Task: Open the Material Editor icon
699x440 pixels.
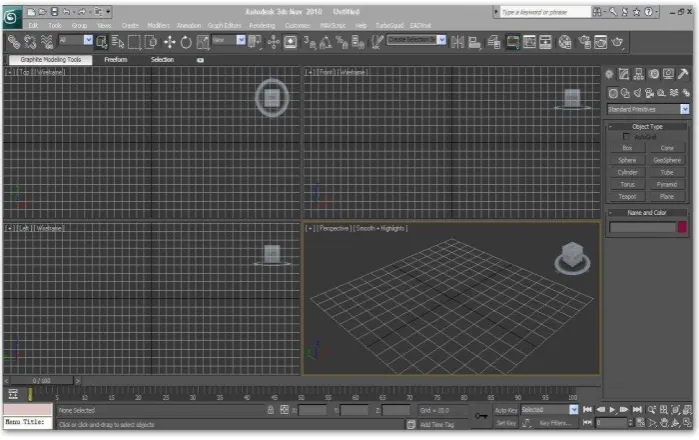Action: tap(565, 42)
